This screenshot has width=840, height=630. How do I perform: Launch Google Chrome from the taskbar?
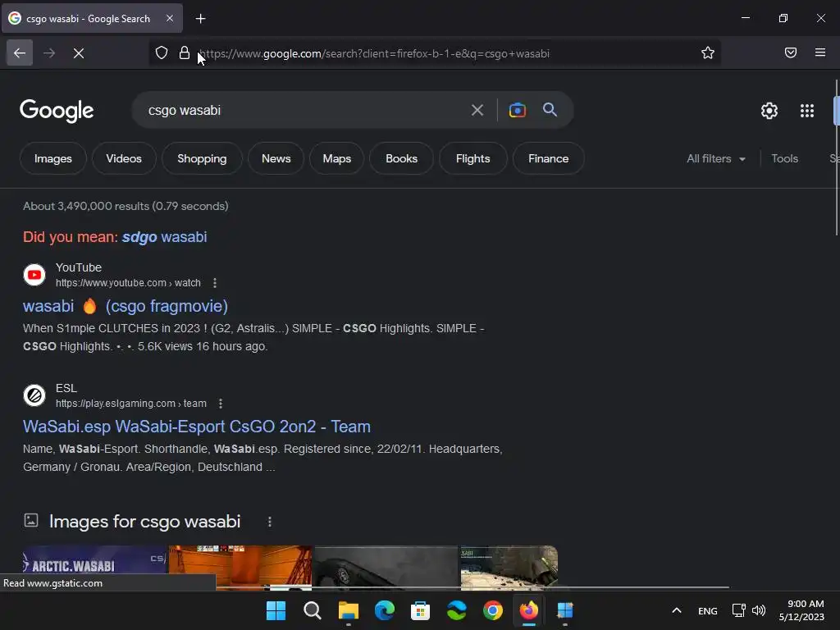pyautogui.click(x=493, y=610)
